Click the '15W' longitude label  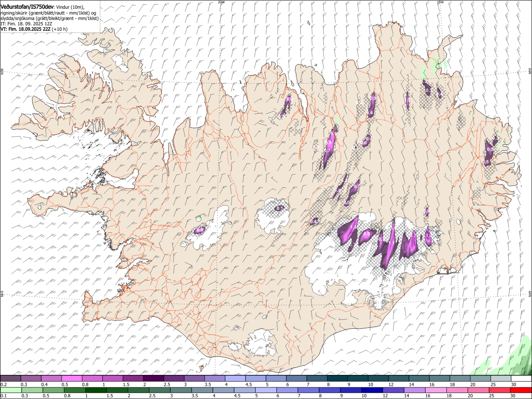[440, 2]
